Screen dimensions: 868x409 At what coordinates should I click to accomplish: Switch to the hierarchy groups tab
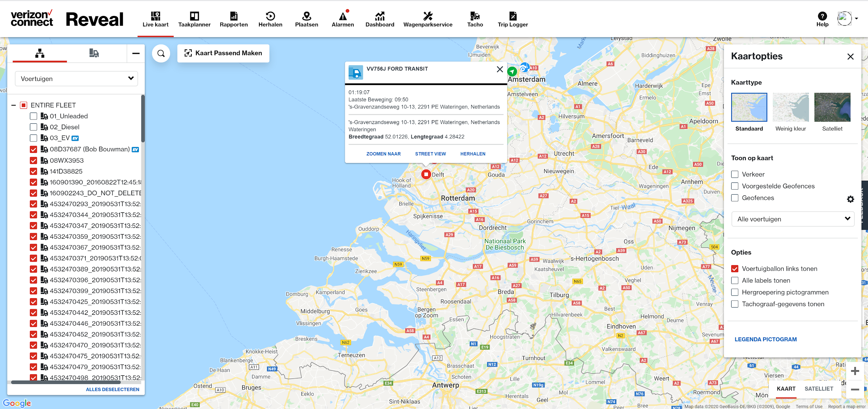tap(40, 53)
